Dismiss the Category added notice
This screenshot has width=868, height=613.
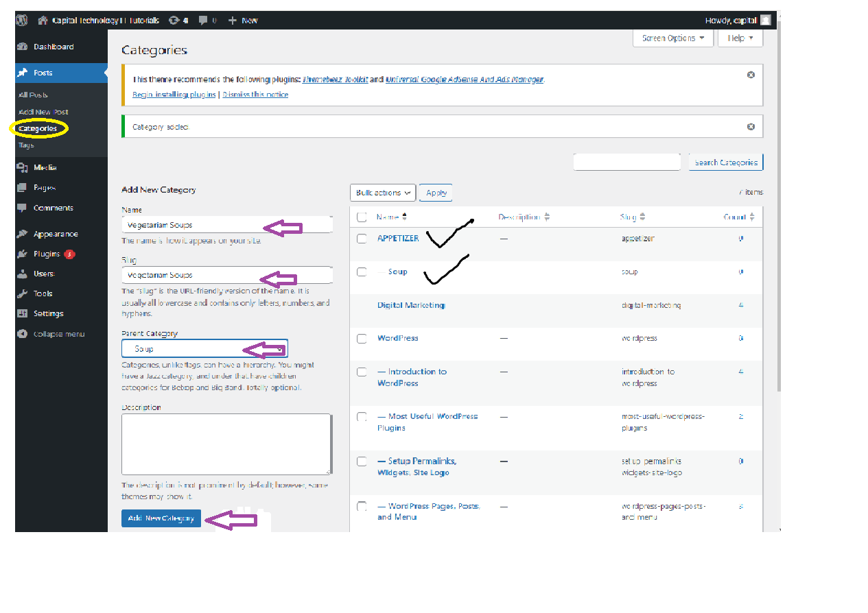751,127
